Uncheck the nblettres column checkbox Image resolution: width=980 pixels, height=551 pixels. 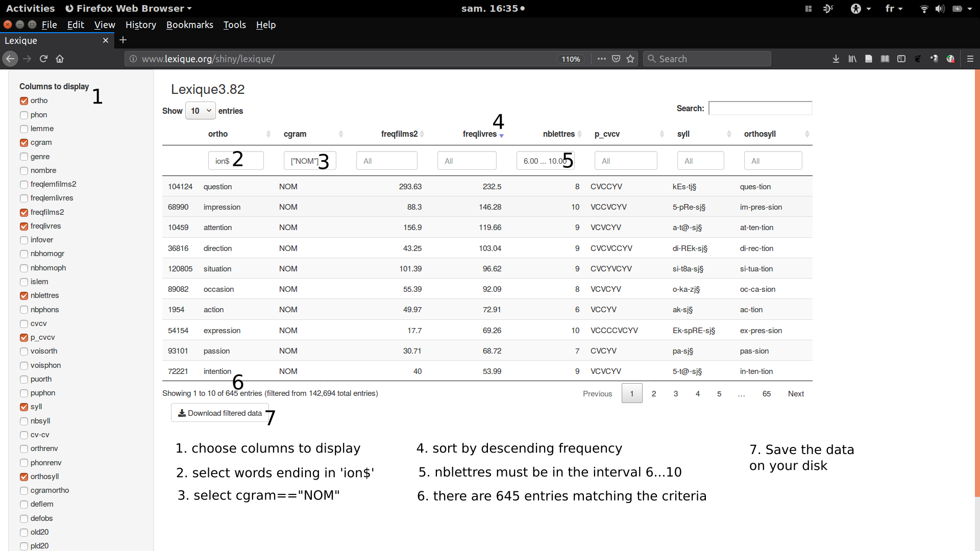click(x=24, y=296)
